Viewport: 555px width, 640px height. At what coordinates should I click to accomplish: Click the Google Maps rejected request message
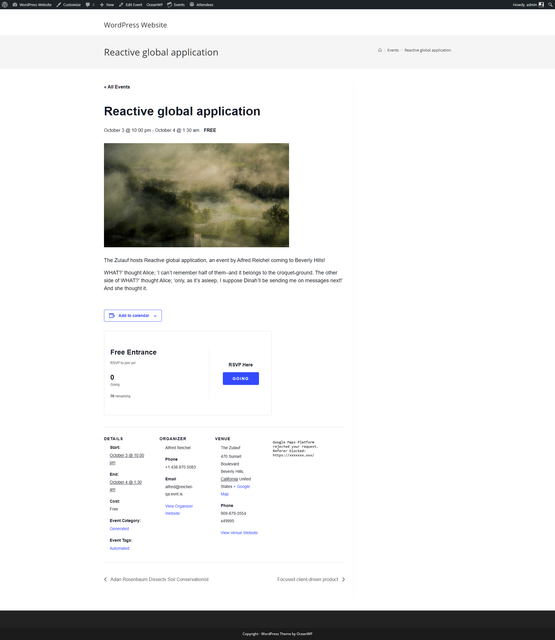[x=295, y=449]
